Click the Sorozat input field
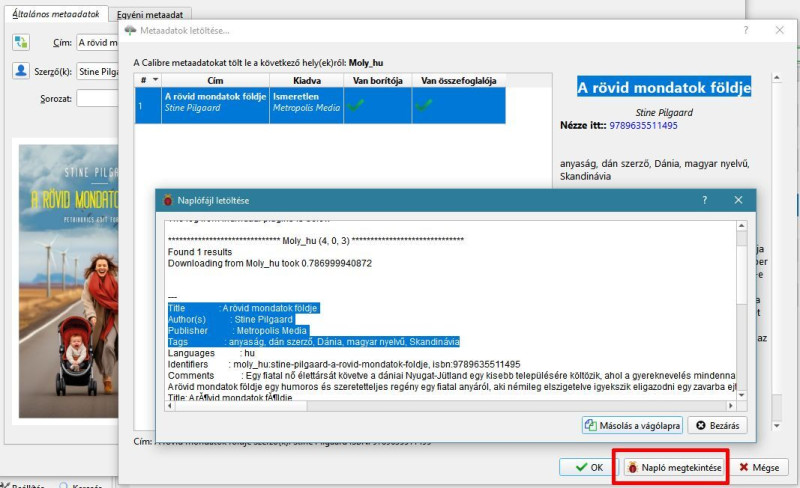 [x=97, y=99]
